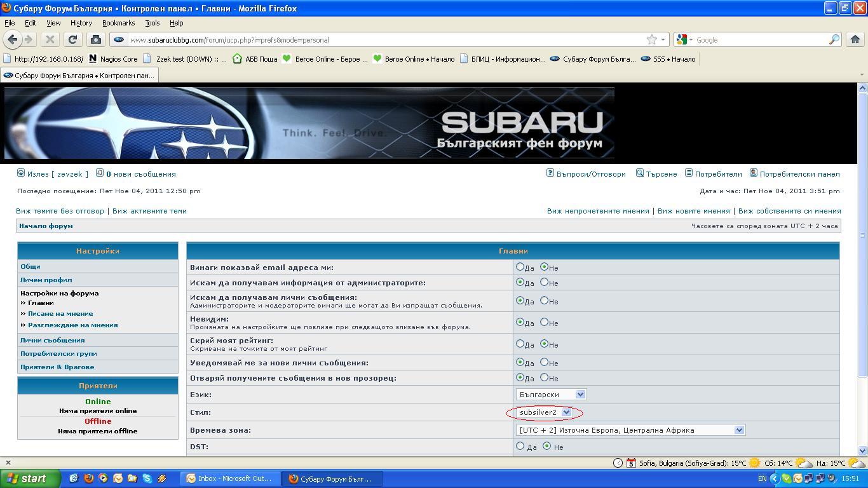Open Потребителски групи in the sidebar
The image size is (868, 488).
(58, 353)
